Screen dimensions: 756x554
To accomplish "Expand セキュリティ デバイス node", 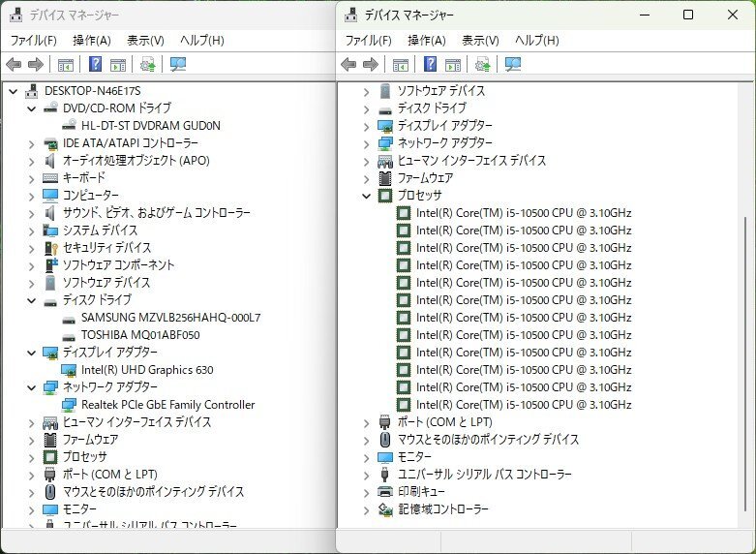I will [31, 249].
